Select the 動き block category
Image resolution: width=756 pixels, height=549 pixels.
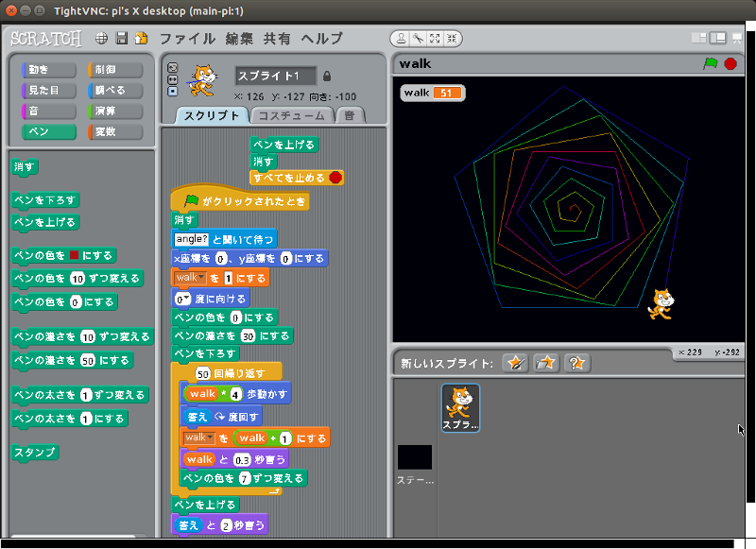point(49,69)
